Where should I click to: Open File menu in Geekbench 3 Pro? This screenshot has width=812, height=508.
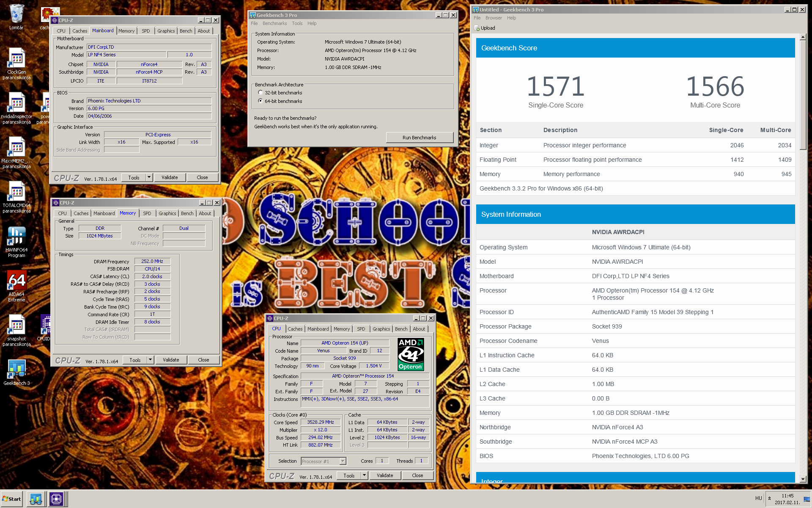pyautogui.click(x=254, y=23)
